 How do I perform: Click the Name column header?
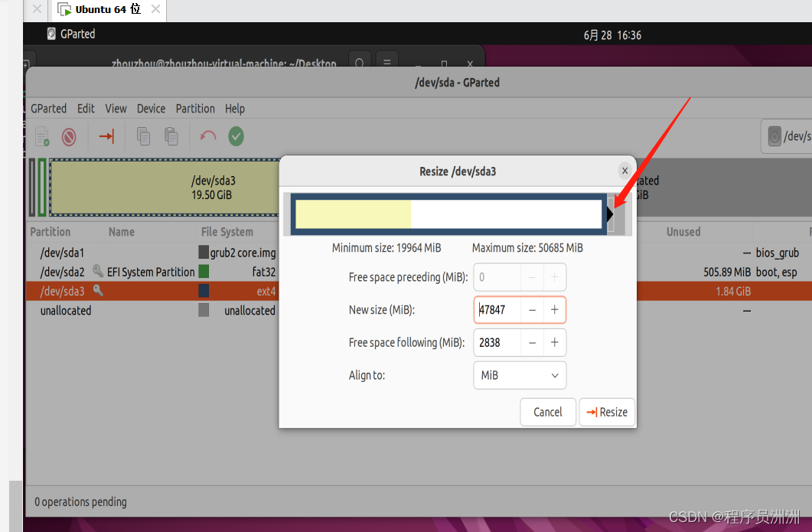pyautogui.click(x=122, y=231)
